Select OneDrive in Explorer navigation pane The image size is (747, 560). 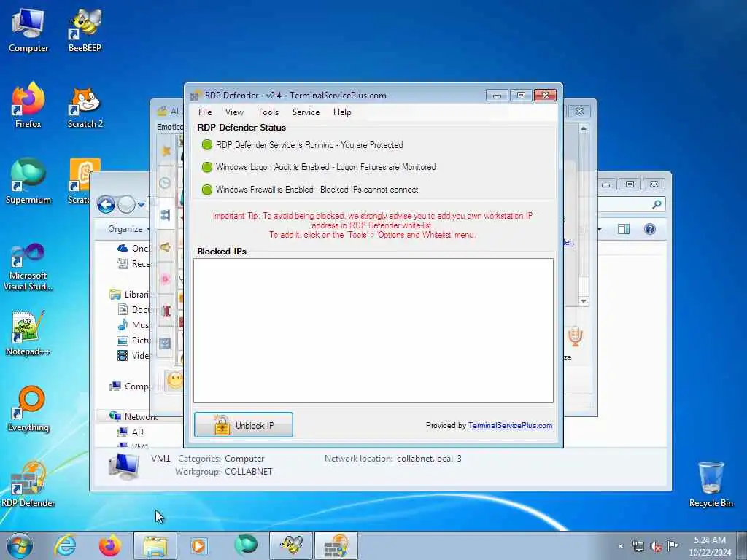[x=133, y=248]
